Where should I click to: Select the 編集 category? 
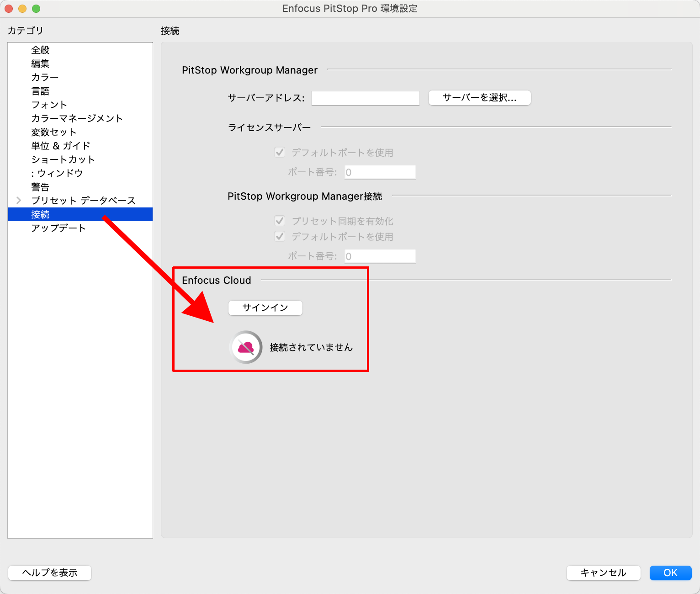tap(80, 64)
